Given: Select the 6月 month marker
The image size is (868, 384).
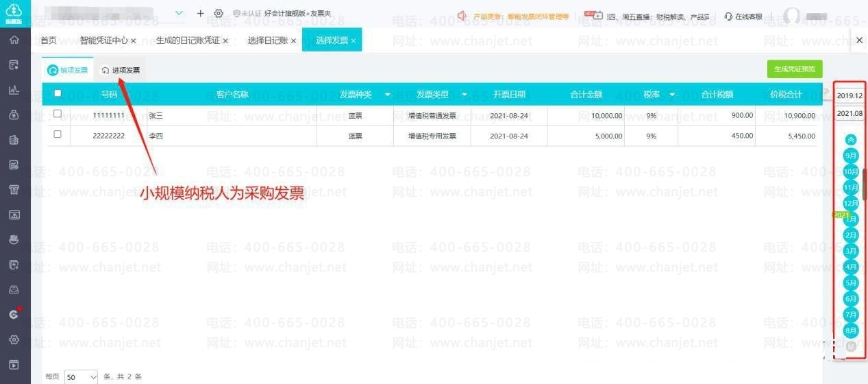Looking at the screenshot, I should pos(851,299).
